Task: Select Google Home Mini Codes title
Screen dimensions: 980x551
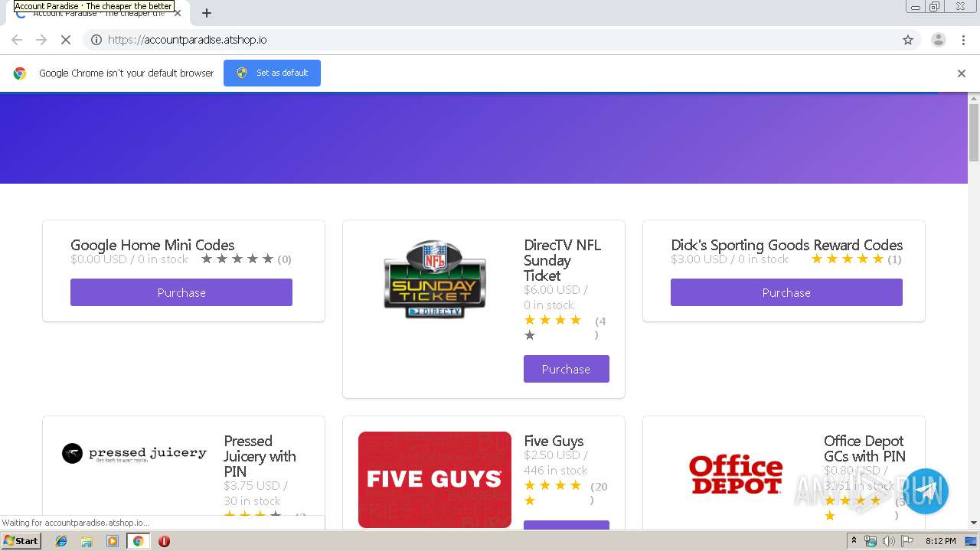Action: pyautogui.click(x=152, y=245)
